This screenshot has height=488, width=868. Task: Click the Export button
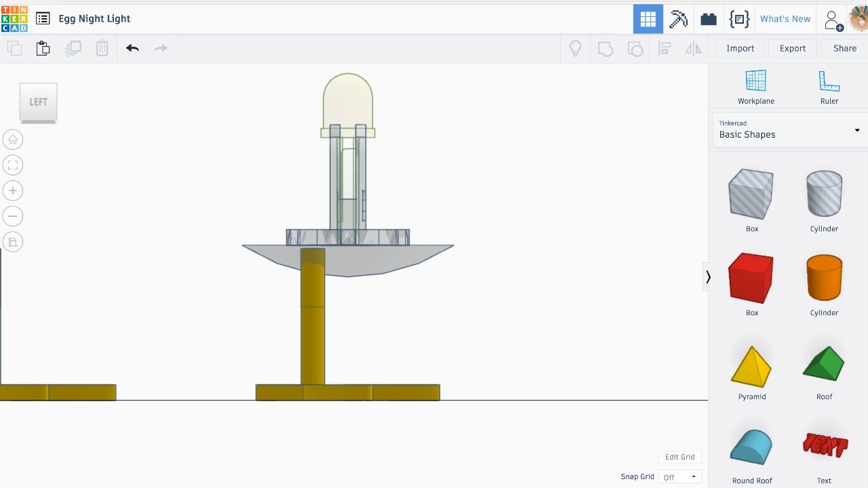(793, 48)
